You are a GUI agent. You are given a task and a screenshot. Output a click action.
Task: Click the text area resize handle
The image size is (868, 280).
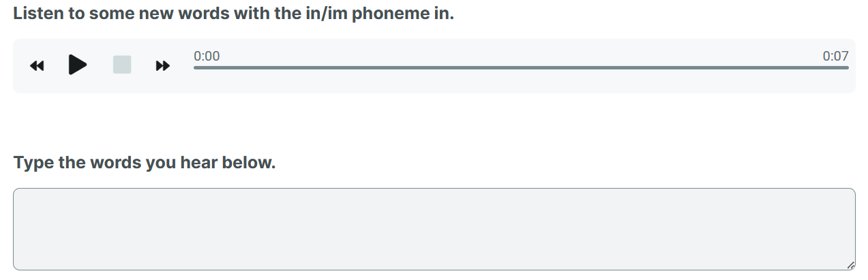coord(850,265)
